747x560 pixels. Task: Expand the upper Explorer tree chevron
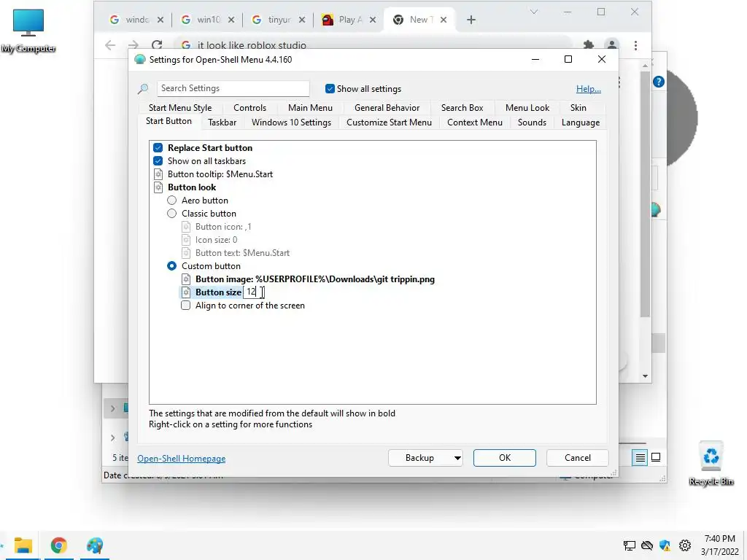click(x=113, y=408)
